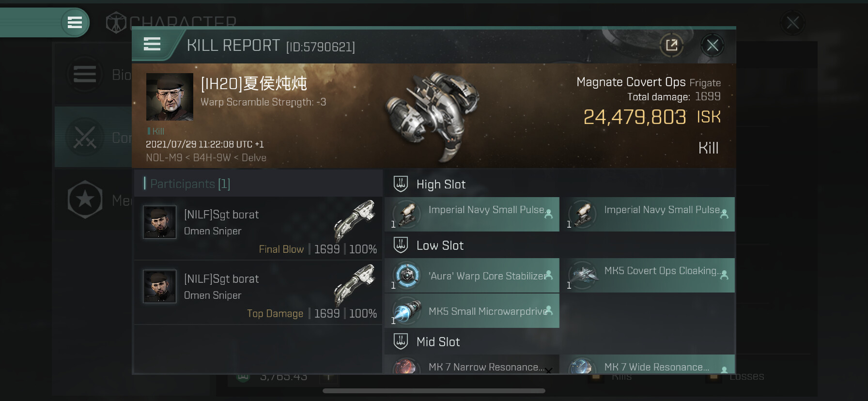The image size is (868, 401).
Task: Select the Imperial Navy Small Pulse laser in the first High Slot
Action: click(472, 214)
